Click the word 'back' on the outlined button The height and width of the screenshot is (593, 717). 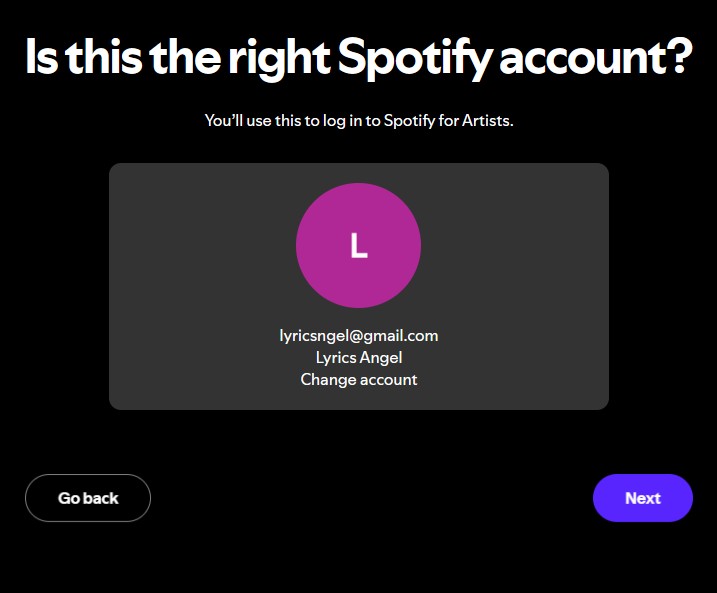(x=102, y=498)
